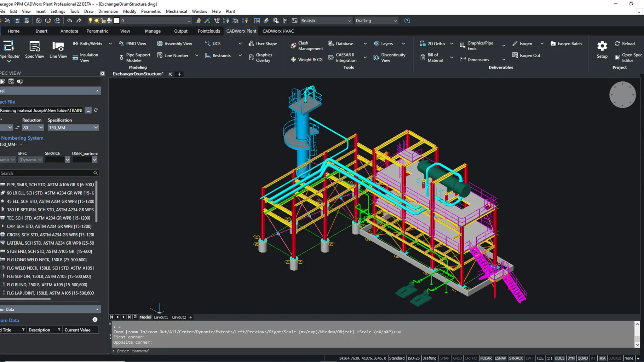The width and height of the screenshot is (644, 362).
Task: Open Pipe Support Modeler
Action: [x=134, y=58]
